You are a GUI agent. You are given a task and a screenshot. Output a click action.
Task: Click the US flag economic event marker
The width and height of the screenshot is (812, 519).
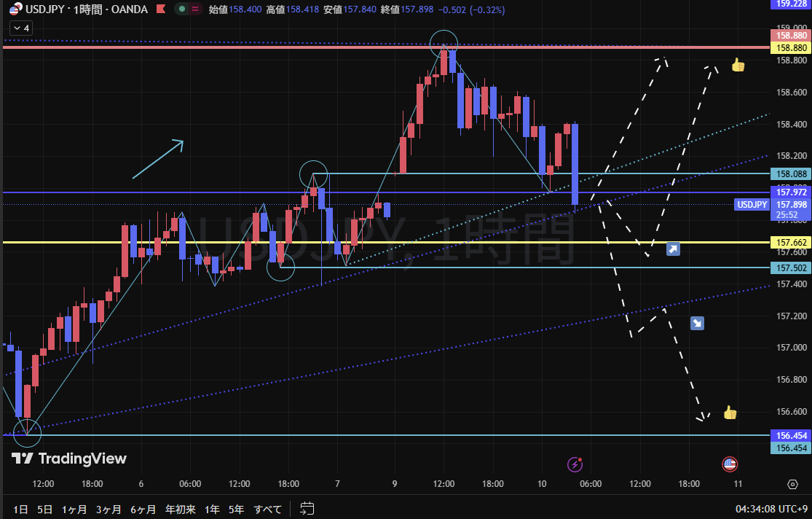coord(729,464)
